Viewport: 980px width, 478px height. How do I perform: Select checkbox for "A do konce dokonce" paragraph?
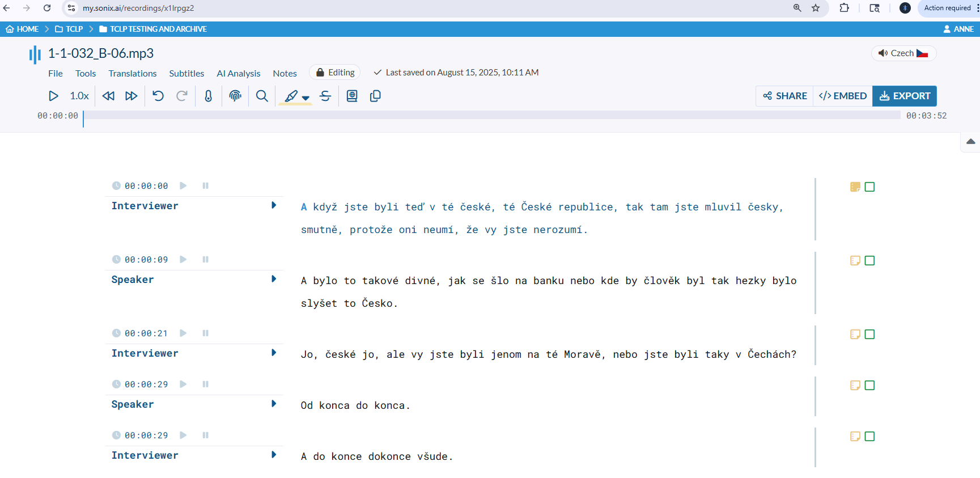pos(870,437)
